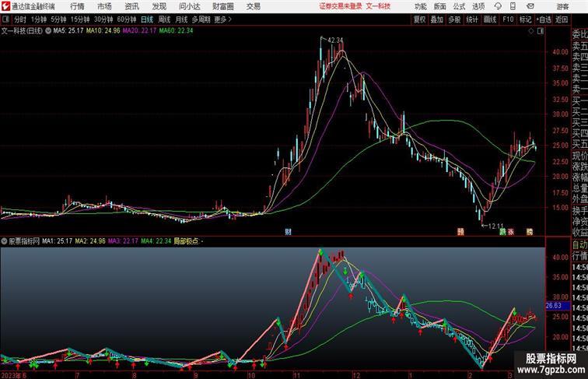Screen dimensions: 588x379
Task: Switch to 周线 weekly tab
Action: pyautogui.click(x=164, y=19)
